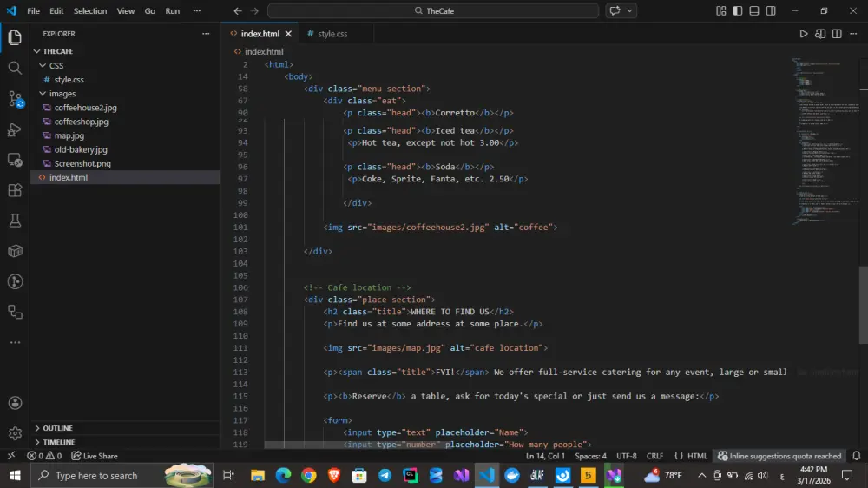Open the View menu
Viewport: 868px width, 488px height.
[x=126, y=11]
